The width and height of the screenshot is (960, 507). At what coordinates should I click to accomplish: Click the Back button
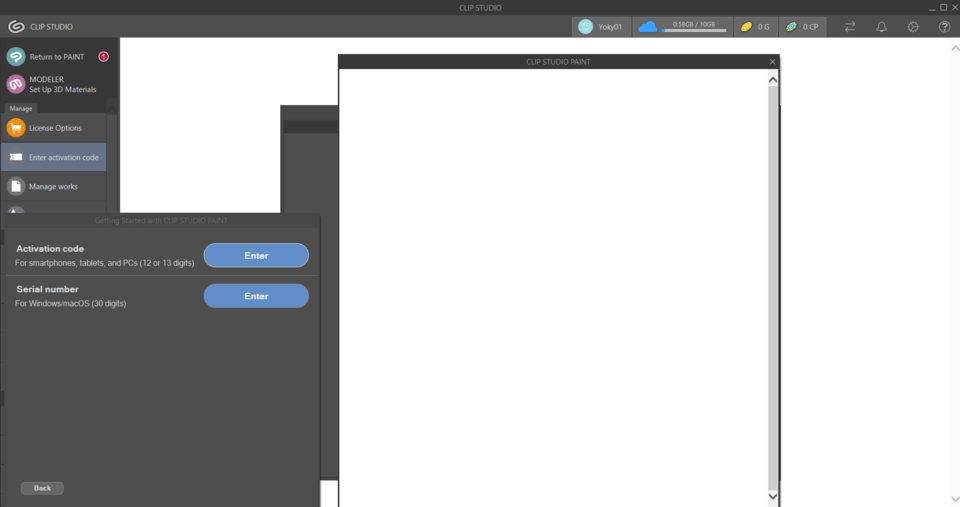(42, 488)
